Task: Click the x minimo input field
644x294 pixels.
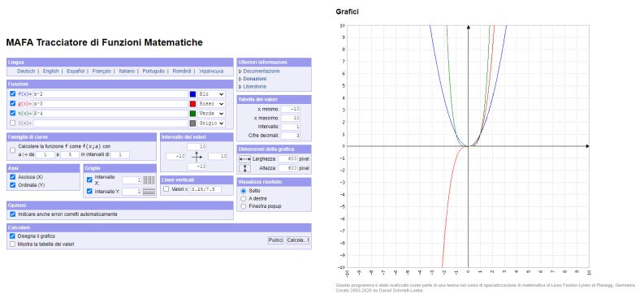Action: pos(291,109)
